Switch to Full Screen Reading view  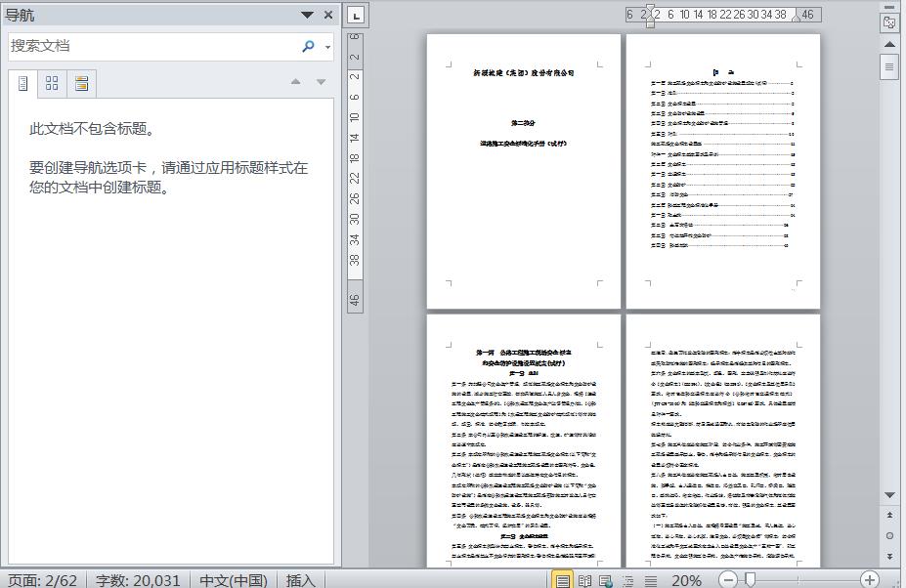[x=584, y=580]
